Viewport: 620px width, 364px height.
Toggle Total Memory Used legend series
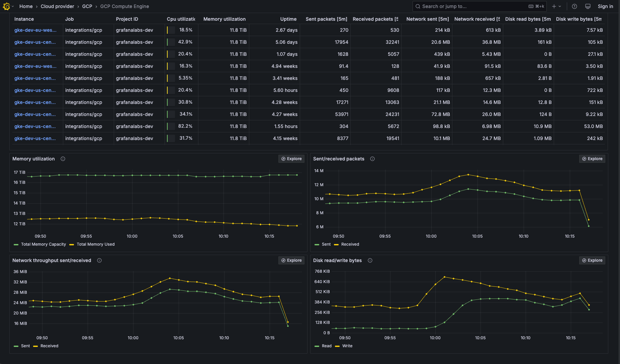pos(92,244)
